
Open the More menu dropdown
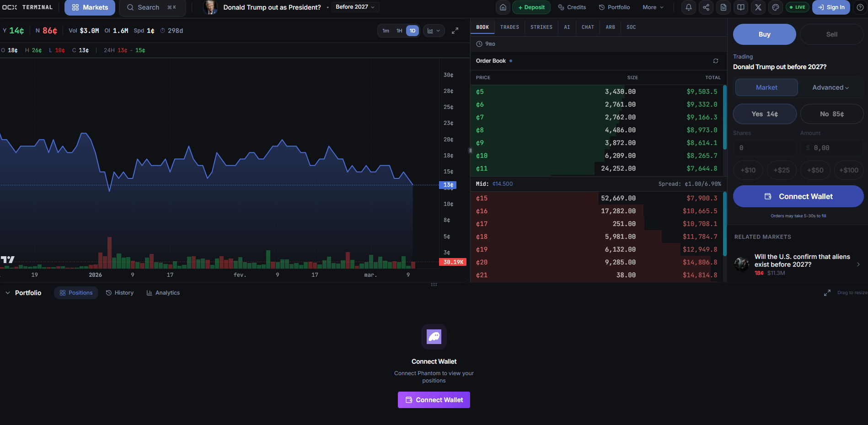coord(653,7)
